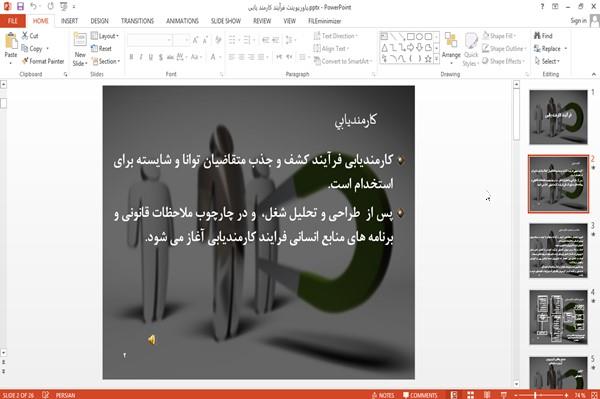Click the Repeat icon in quick access toolbar
The height and width of the screenshot is (399, 600).
coord(50,6)
